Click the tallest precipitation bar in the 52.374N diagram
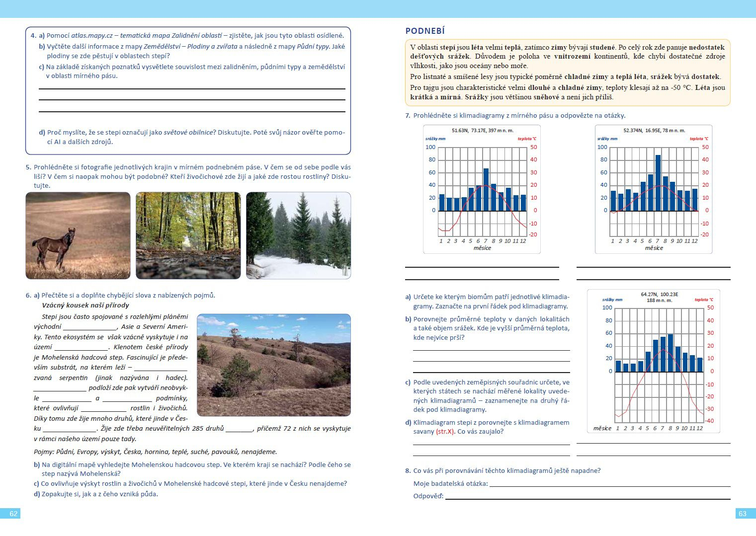The height and width of the screenshot is (536, 756). coord(658,182)
